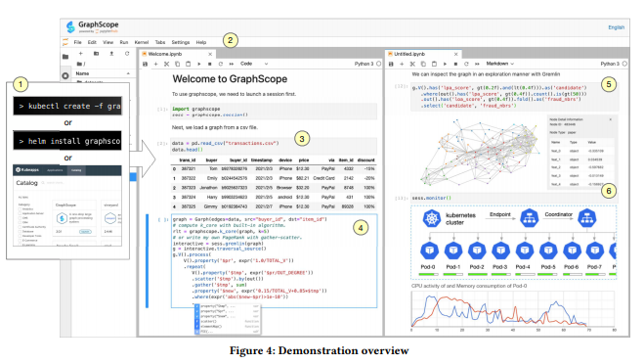Interrupt the kernel in Welcome.ipynb toolbar
The width and height of the screenshot is (644, 364).
(x=209, y=65)
